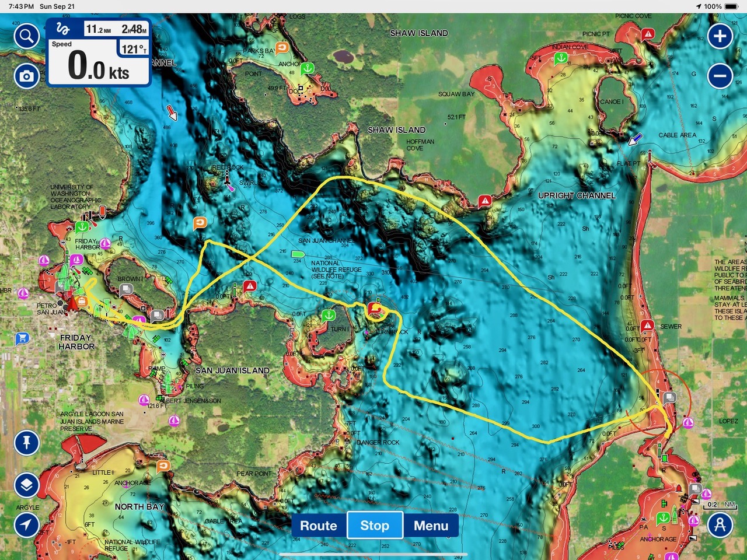
Task: Open the measuring compass tool button
Action: pos(720,524)
